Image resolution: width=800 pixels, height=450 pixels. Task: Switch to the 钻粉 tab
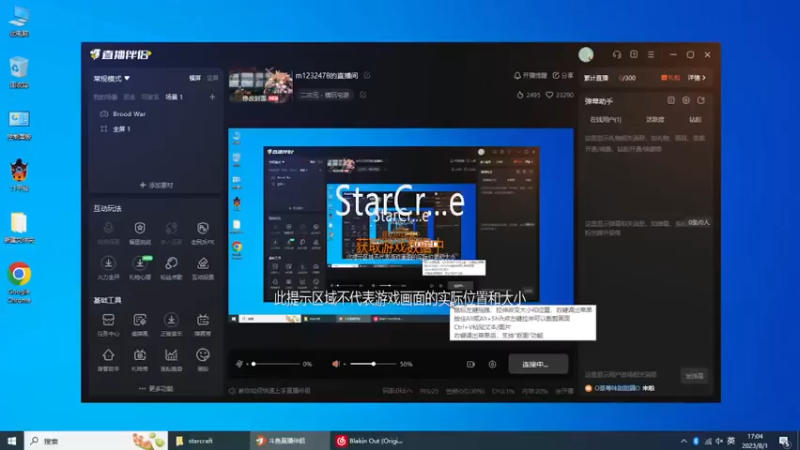(695, 120)
